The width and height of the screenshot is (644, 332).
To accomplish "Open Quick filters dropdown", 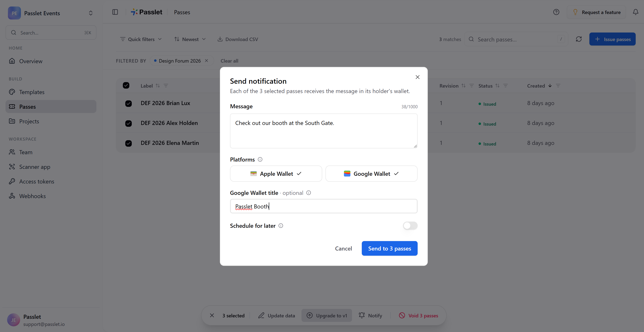I will (141, 39).
